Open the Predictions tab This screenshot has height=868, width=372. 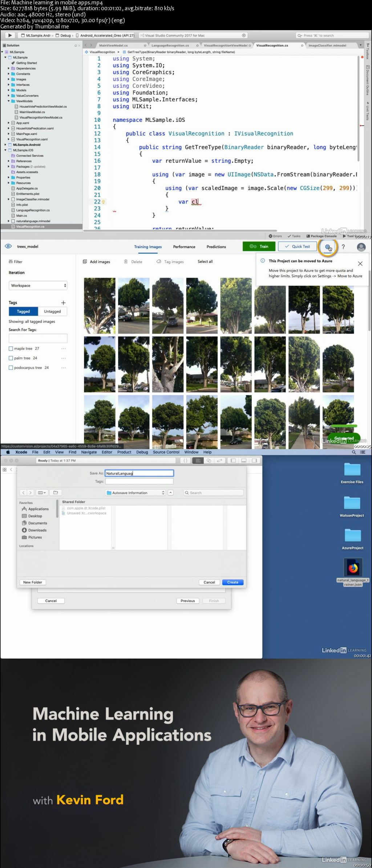tap(216, 247)
